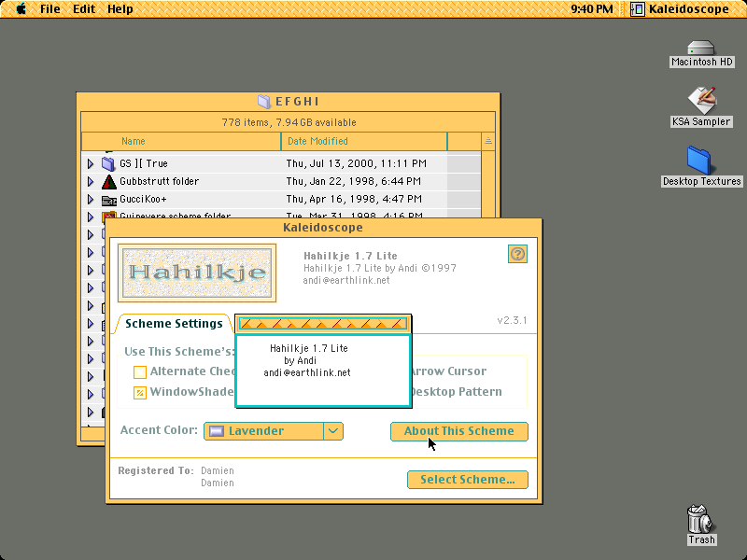This screenshot has height=560, width=747.
Task: Toggle the Alternate Checkbox option
Action: pos(140,371)
